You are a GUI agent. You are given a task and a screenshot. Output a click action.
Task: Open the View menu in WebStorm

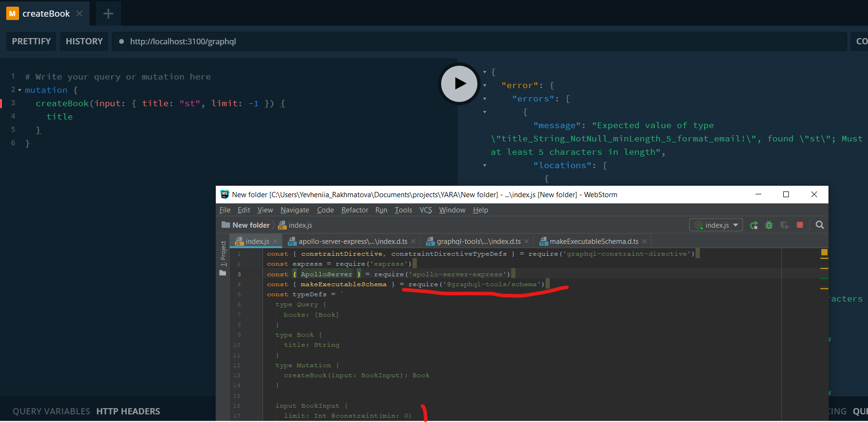[x=265, y=210]
